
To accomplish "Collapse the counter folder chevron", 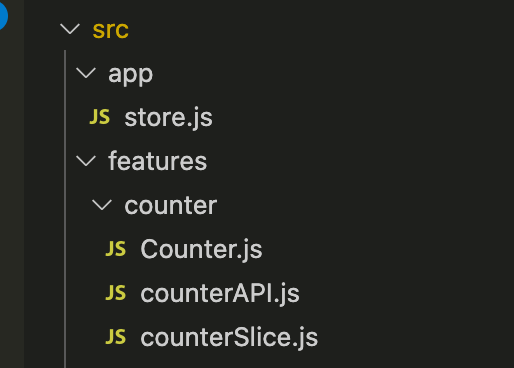I will pyautogui.click(x=102, y=205).
